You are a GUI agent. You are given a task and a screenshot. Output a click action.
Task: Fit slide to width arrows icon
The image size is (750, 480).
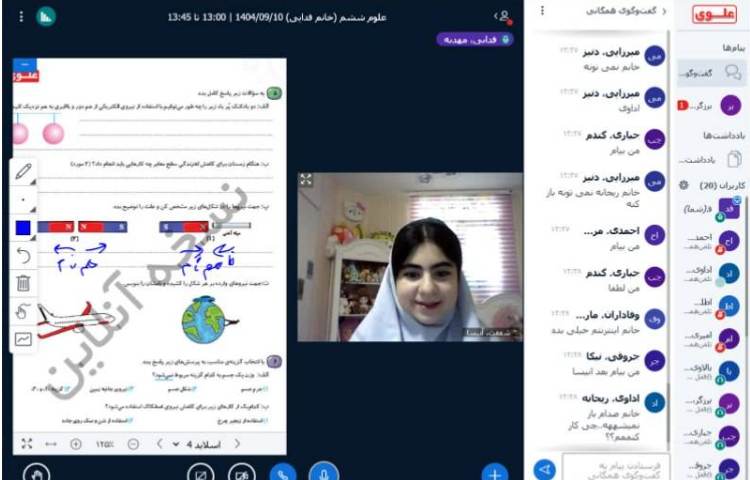click(51, 444)
